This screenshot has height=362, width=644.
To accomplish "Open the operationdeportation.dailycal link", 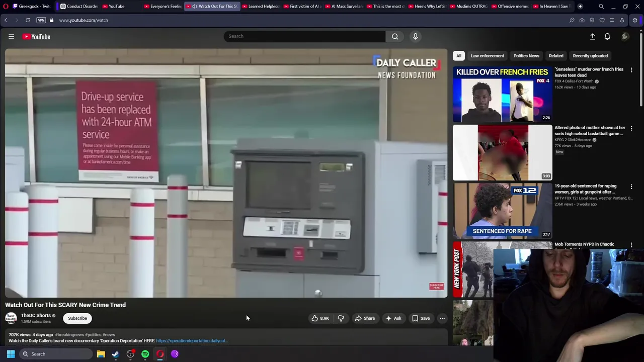I will (x=192, y=341).
